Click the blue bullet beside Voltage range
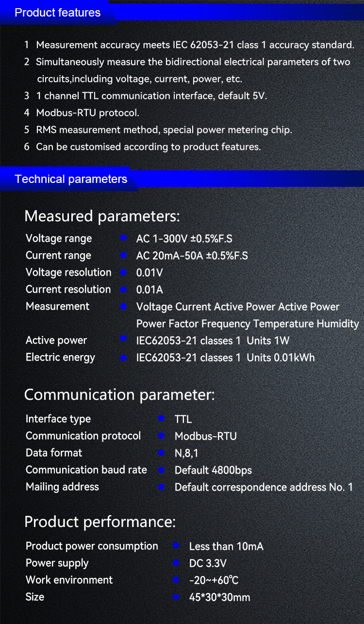This screenshot has height=624, width=364. tap(123, 238)
